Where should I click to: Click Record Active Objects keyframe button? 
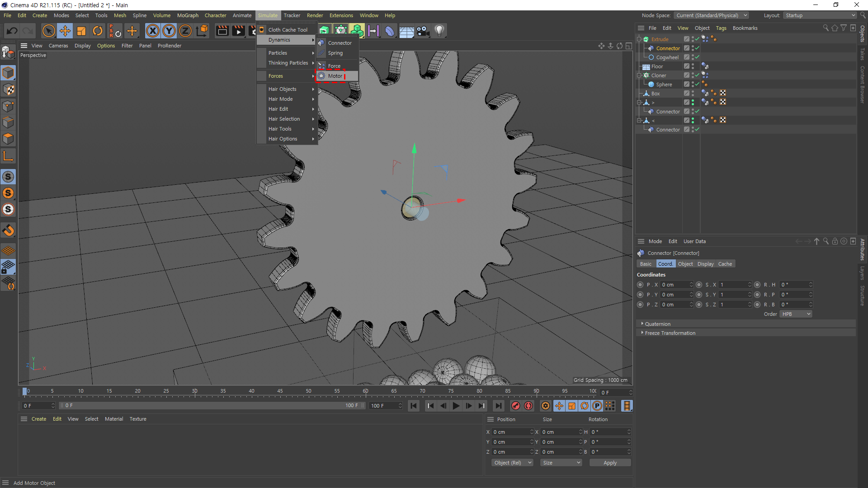tap(515, 406)
